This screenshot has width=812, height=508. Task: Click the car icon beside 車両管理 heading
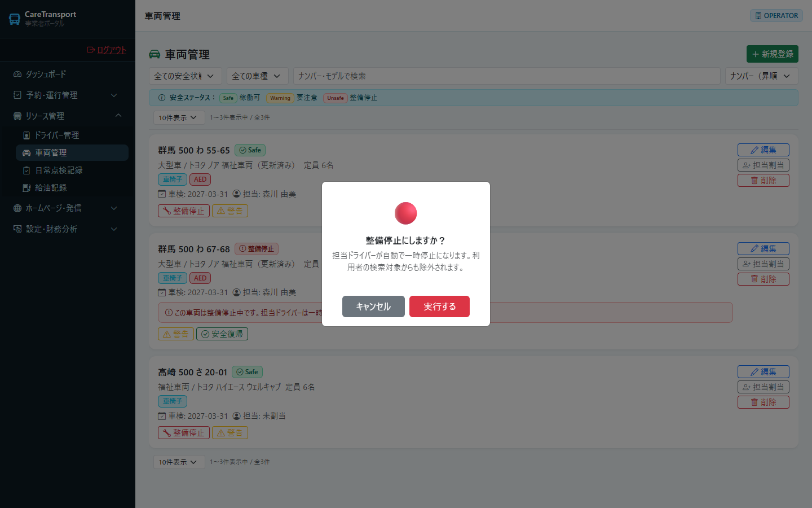[x=155, y=54]
